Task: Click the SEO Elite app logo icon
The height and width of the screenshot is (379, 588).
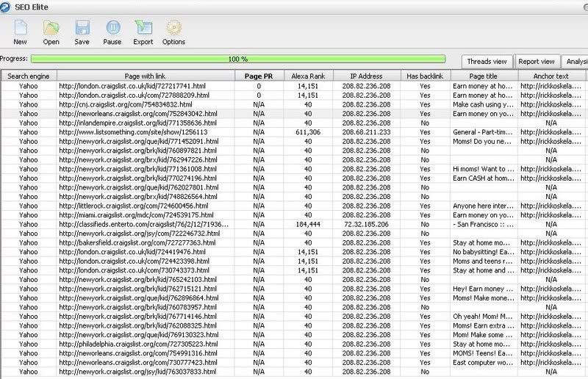Action: [5, 7]
